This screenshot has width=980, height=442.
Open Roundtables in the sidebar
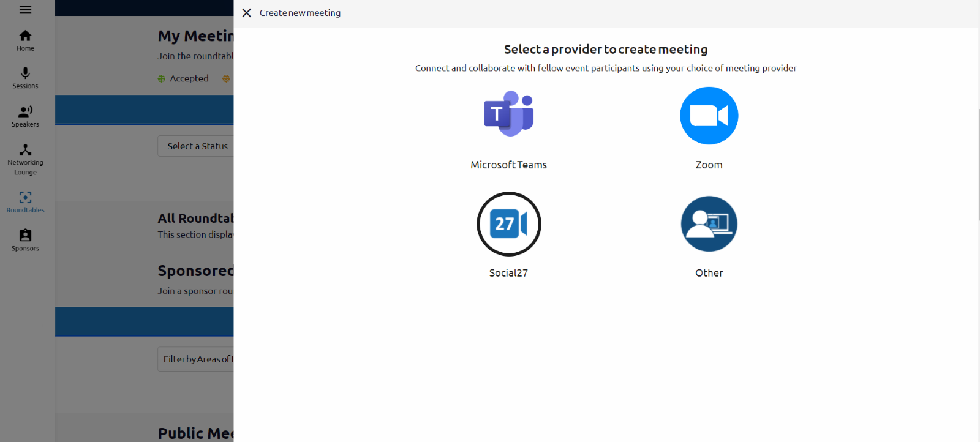tap(25, 202)
